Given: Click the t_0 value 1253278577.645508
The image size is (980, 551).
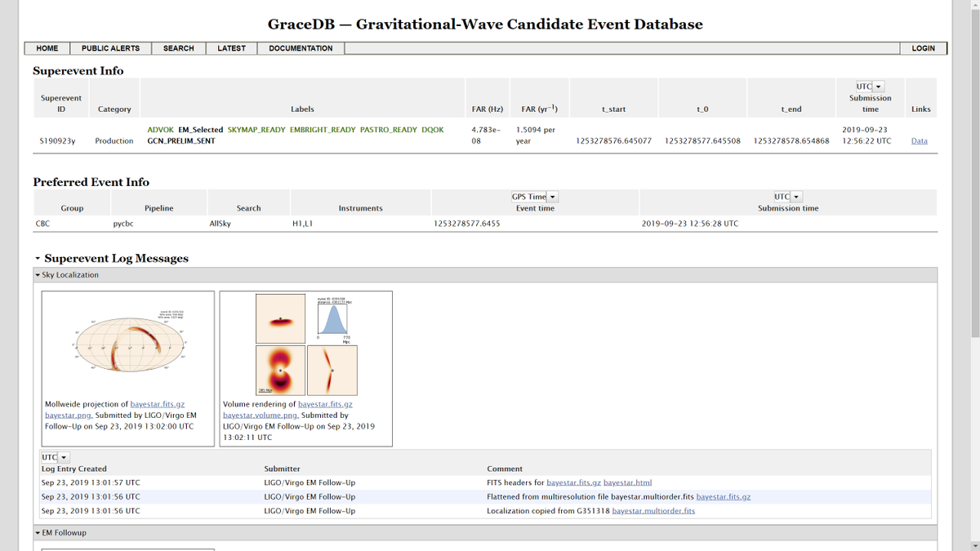Looking at the screenshot, I should (x=703, y=140).
